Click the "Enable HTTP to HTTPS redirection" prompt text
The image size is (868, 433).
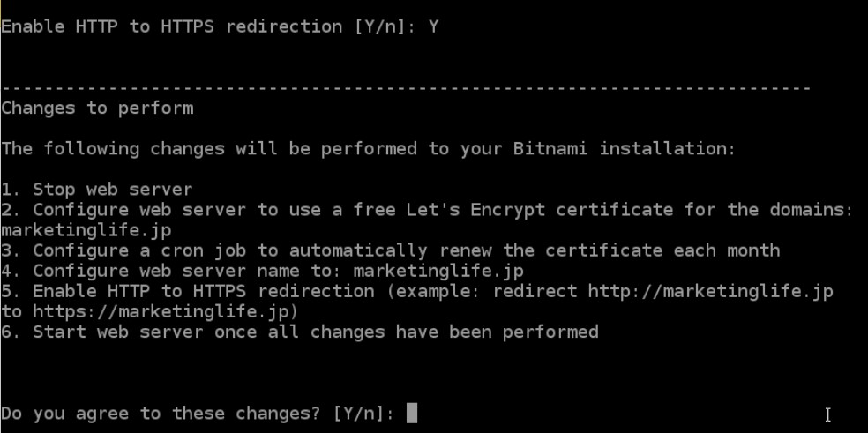click(172, 26)
